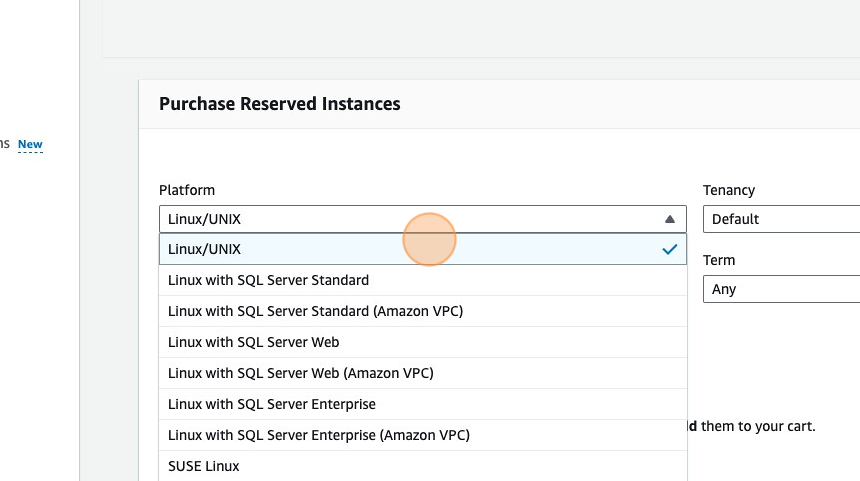This screenshot has width=860, height=481.
Task: Choose Linux with SQL Server Web (Amazon VPC)
Action: click(300, 373)
